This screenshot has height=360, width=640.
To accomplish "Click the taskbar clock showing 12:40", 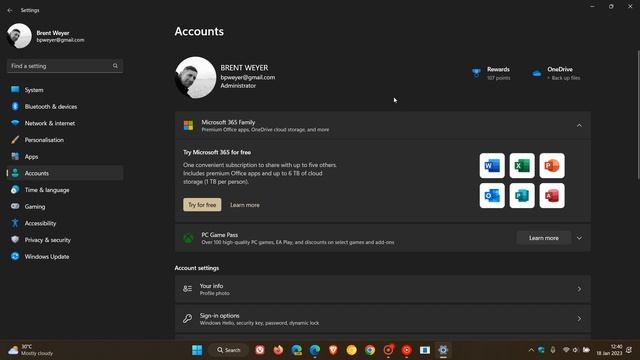I will 609,350.
